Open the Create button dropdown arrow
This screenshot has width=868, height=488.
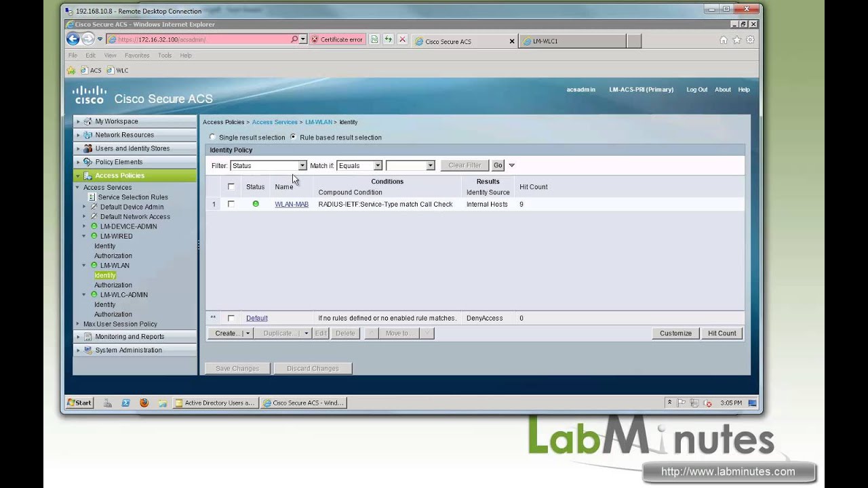[248, 333]
